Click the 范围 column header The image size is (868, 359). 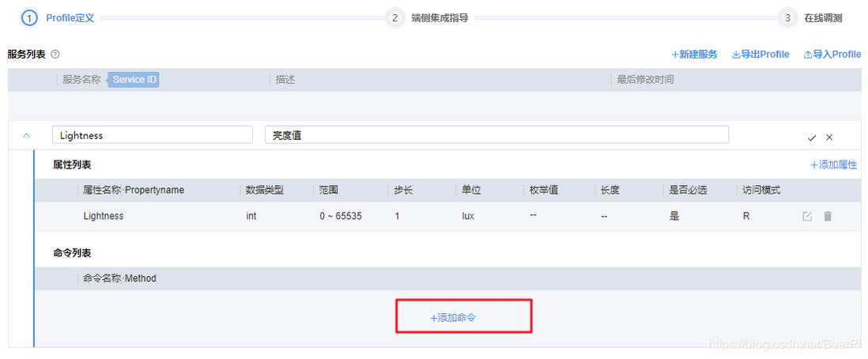tap(329, 191)
